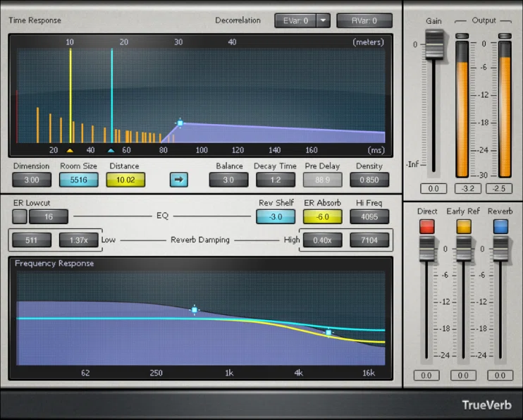Toggle the orange Early Ref mute button
523x420 pixels.
pyautogui.click(x=464, y=226)
